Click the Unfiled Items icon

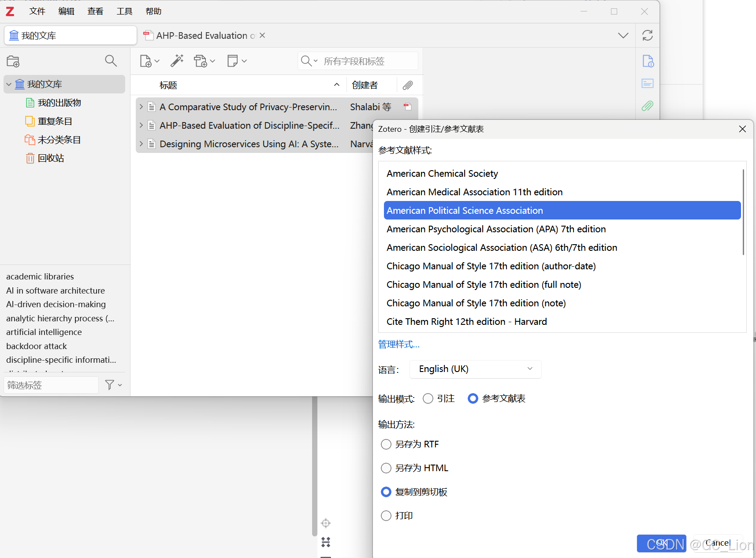point(30,140)
